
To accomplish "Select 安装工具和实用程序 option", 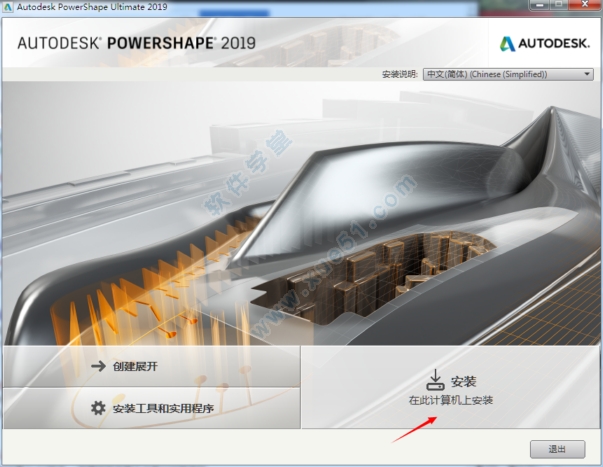I will pyautogui.click(x=152, y=408).
